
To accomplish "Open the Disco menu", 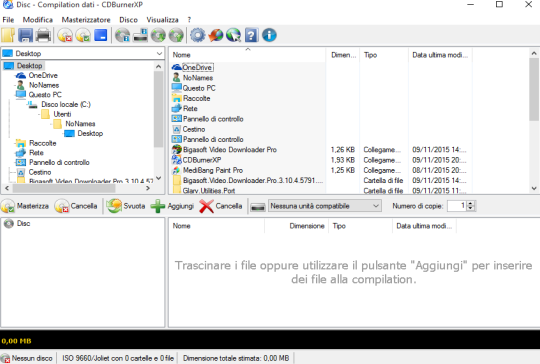I will point(128,20).
